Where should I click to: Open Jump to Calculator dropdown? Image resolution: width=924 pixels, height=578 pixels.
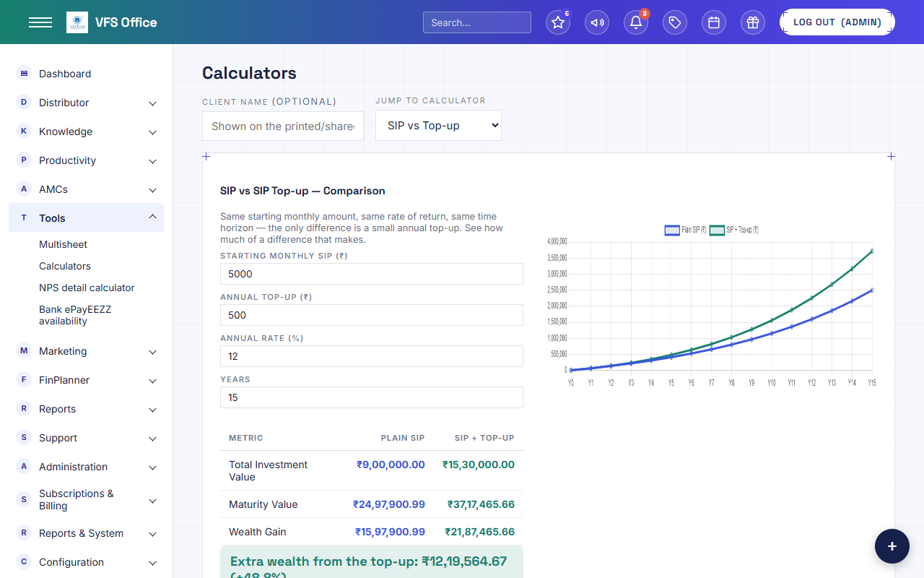(438, 126)
